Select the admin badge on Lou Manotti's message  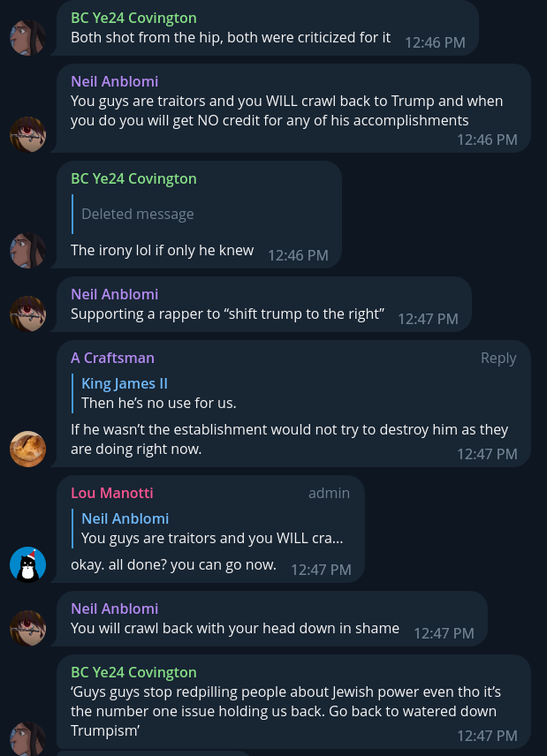coord(329,493)
